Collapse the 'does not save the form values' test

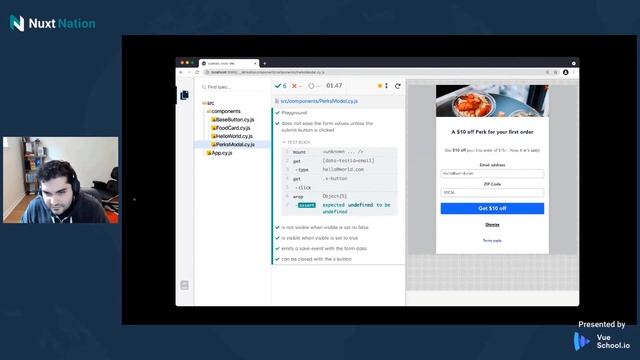click(327, 127)
